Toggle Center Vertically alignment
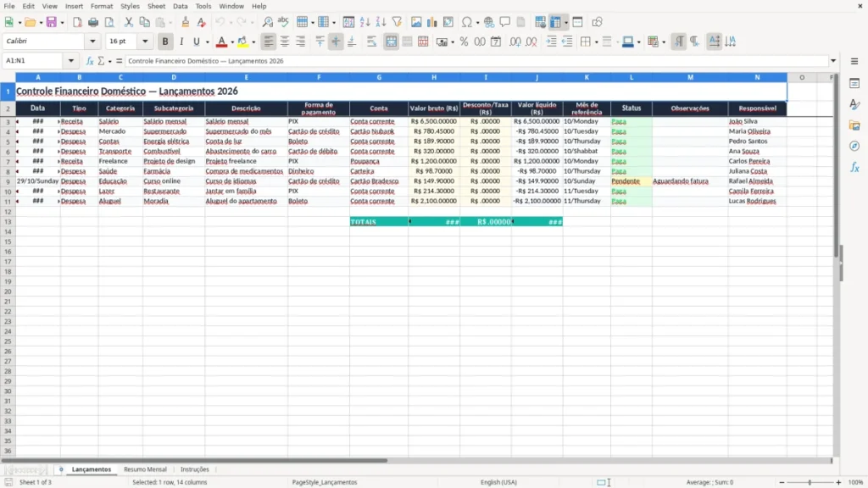 coord(336,42)
